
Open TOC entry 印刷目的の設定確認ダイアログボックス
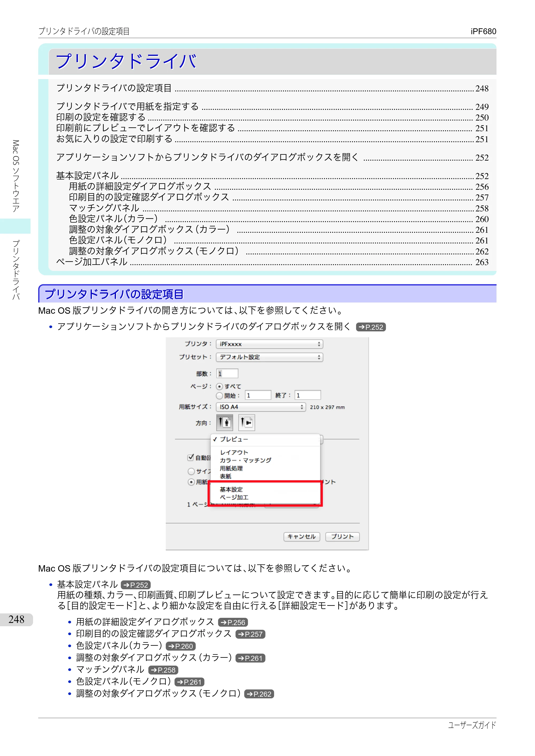click(279, 197)
